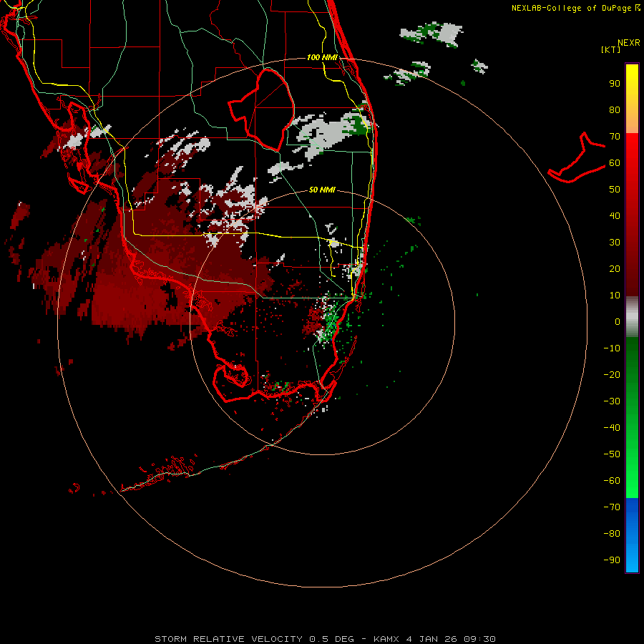Click the 4 JAN 26 09:30 timestamp
The width and height of the screenshot is (644, 644).
[x=451, y=639]
